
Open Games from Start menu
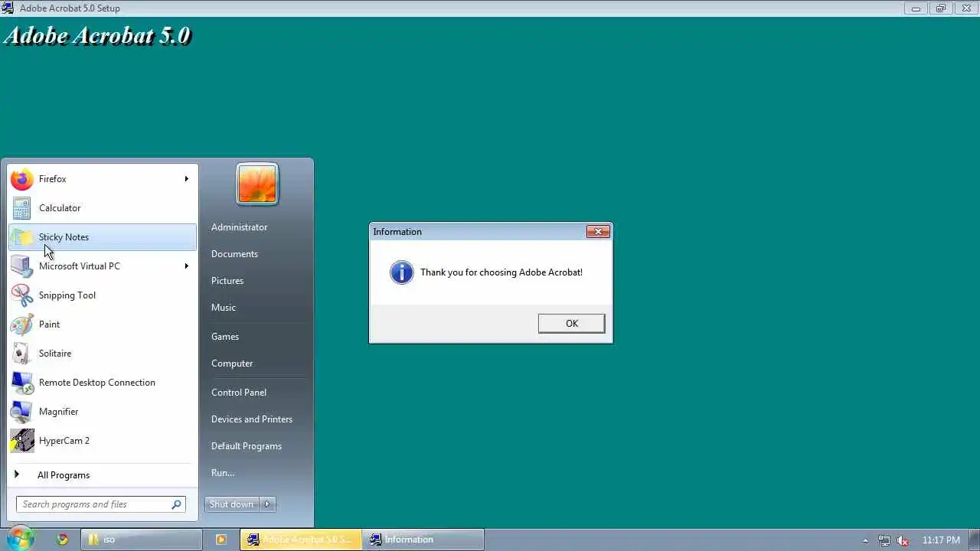pyautogui.click(x=225, y=337)
